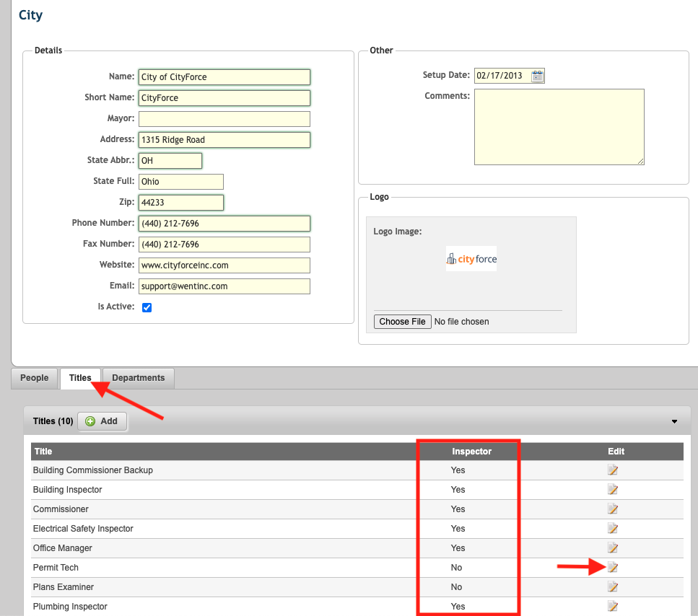Click the Comments text area
698x616 pixels.
tap(559, 127)
